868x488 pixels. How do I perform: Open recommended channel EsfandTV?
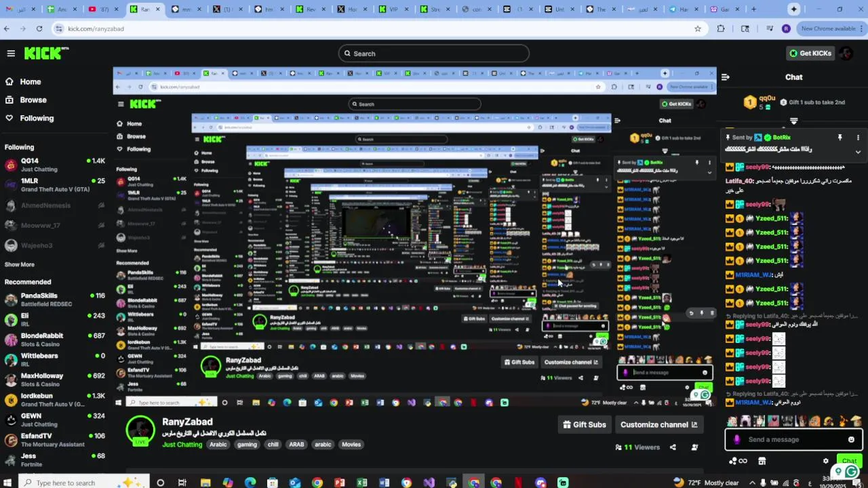[54, 440]
